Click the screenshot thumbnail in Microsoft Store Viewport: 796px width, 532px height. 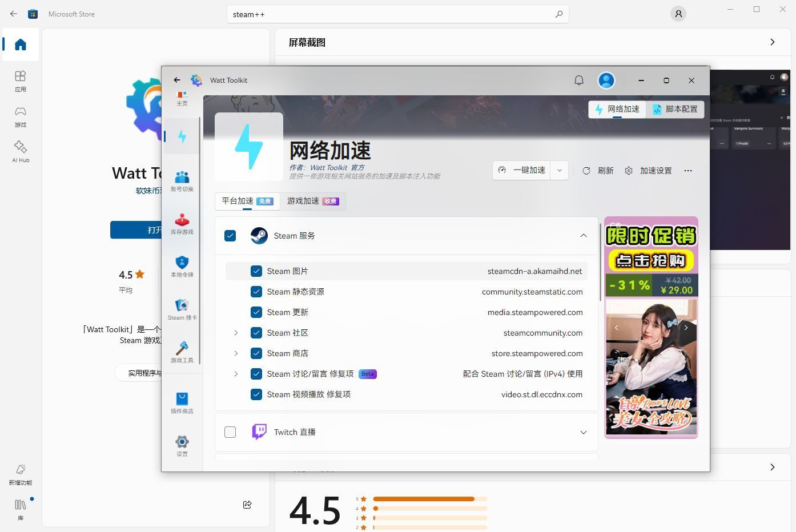pos(750,160)
